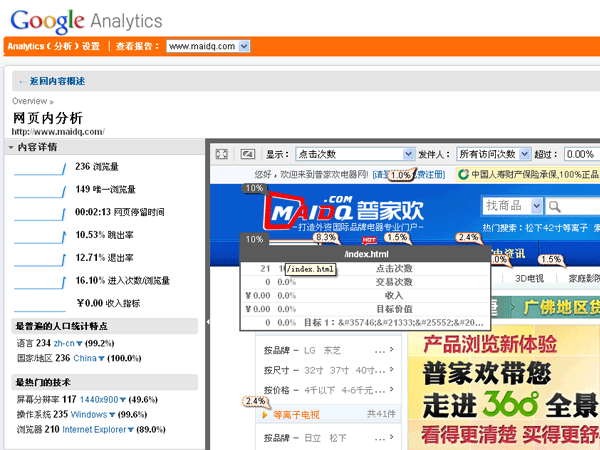Click the 16.10% 进入次数/浏览量 metric
The height and width of the screenshot is (450, 600).
pyautogui.click(x=122, y=280)
